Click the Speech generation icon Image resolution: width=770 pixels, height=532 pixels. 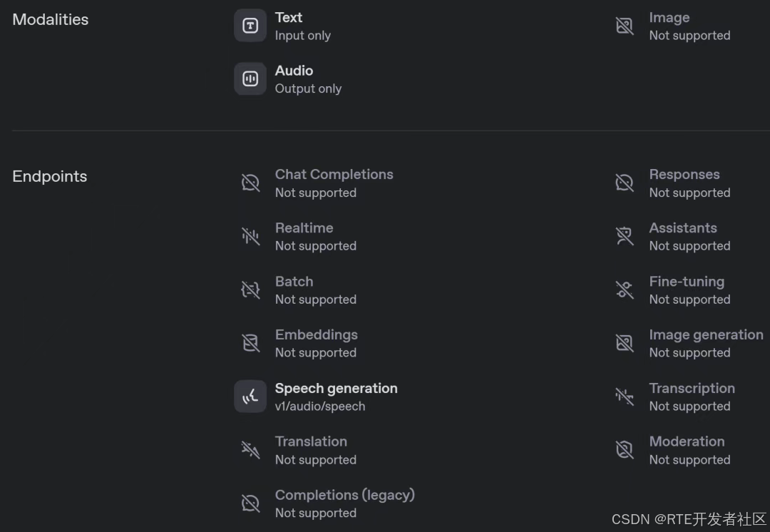(x=250, y=397)
